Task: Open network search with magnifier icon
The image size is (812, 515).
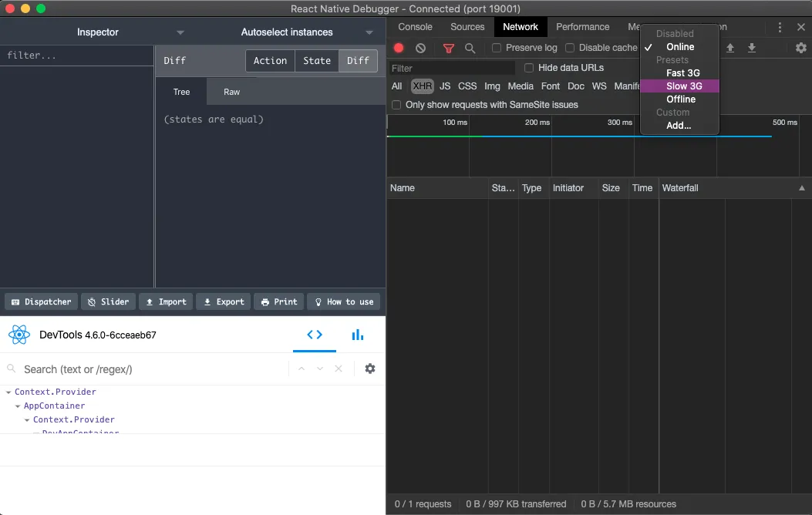Action: (470, 48)
